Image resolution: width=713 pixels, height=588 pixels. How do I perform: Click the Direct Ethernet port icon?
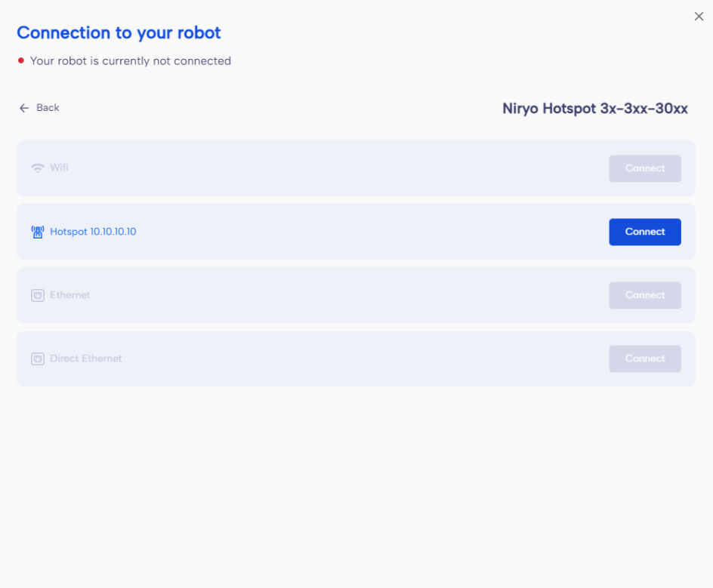[37, 359]
